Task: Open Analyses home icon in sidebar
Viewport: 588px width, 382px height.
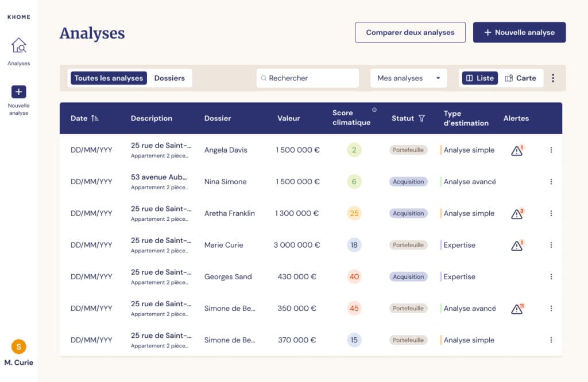Action: point(19,45)
